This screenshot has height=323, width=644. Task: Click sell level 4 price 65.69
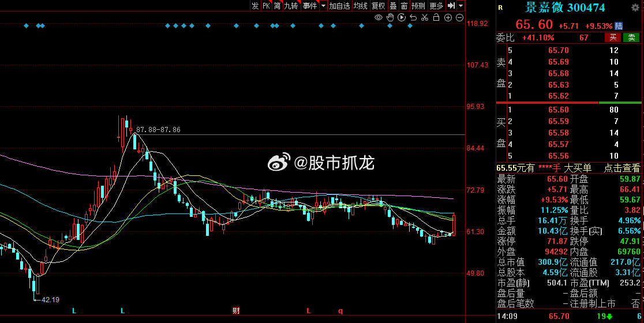pyautogui.click(x=559, y=62)
